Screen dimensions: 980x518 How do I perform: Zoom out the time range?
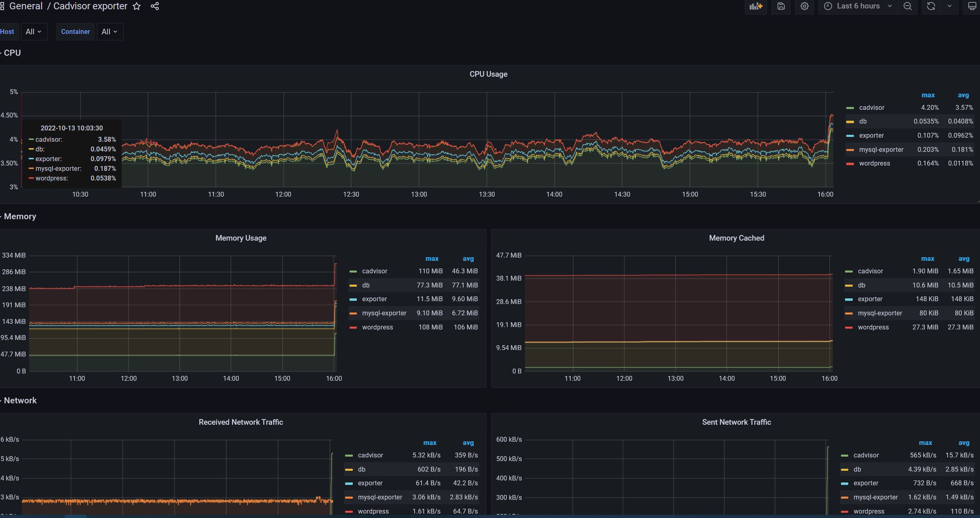pyautogui.click(x=908, y=6)
